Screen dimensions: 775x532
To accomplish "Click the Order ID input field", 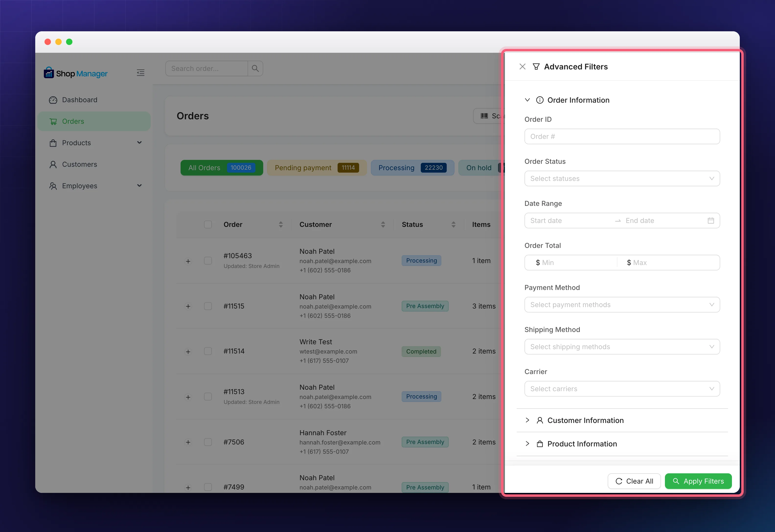I will click(622, 137).
